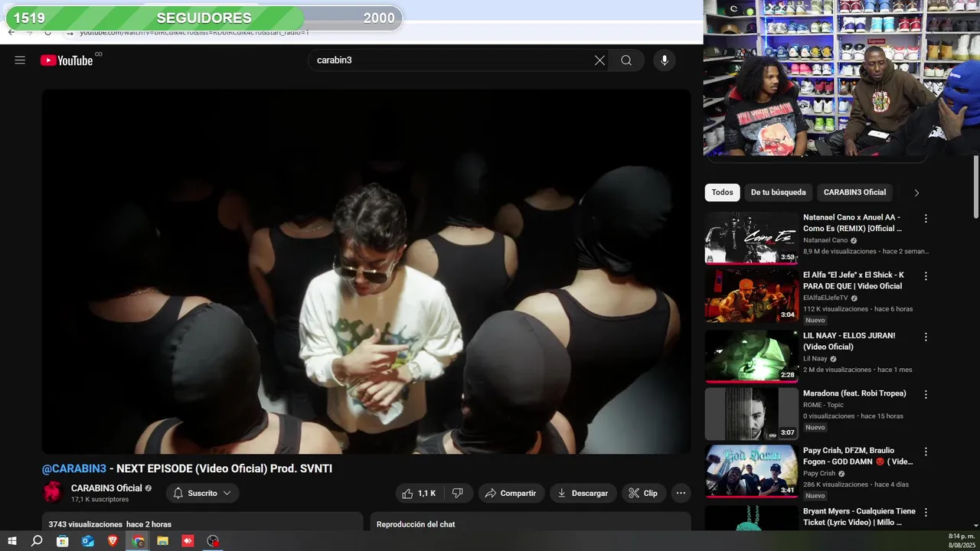
Task: Click the 3743 visualizaciones description box
Action: pyautogui.click(x=202, y=523)
